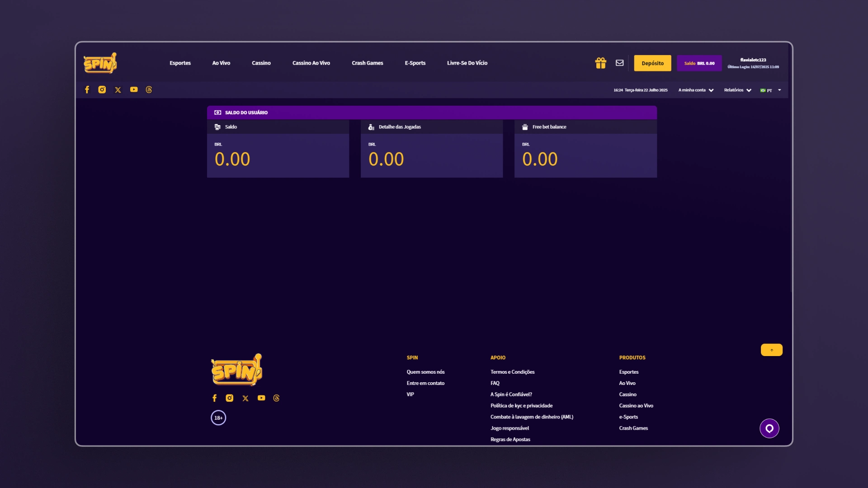Click the YouTube icon in the footer
Image resolution: width=868 pixels, height=488 pixels.
point(261,398)
